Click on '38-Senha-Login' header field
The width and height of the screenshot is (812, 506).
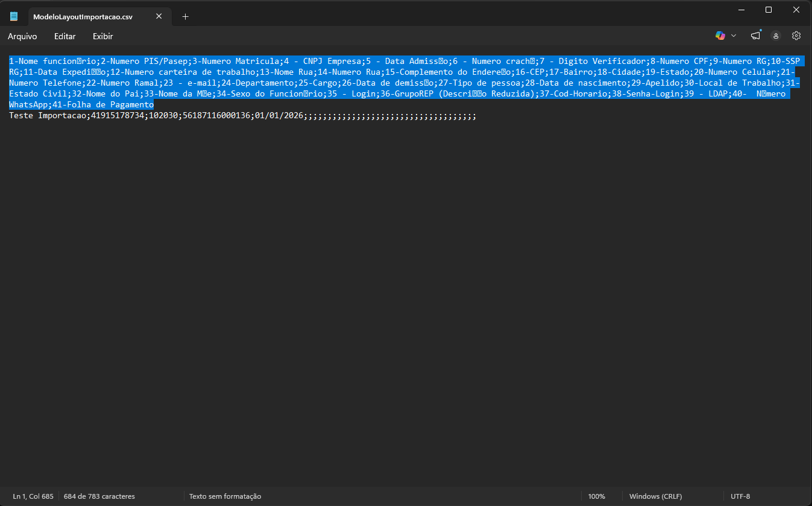tap(646, 93)
